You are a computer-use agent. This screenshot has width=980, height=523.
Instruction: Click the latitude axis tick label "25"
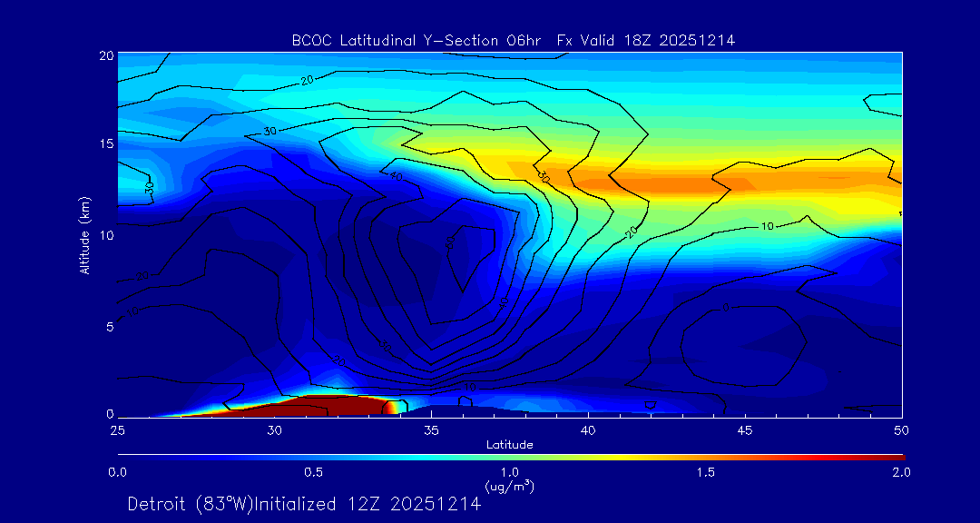coord(117,429)
